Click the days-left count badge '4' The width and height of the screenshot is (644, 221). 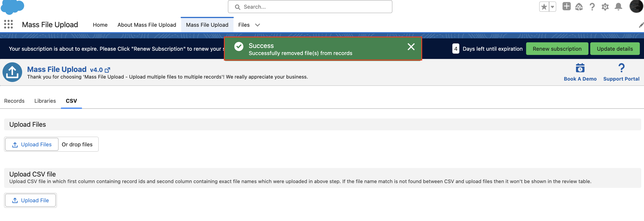456,49
